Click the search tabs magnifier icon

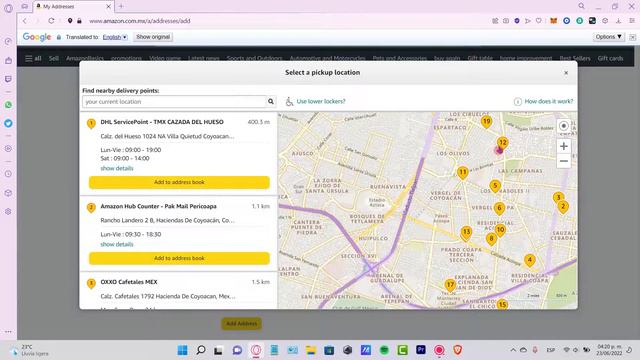[581, 6]
